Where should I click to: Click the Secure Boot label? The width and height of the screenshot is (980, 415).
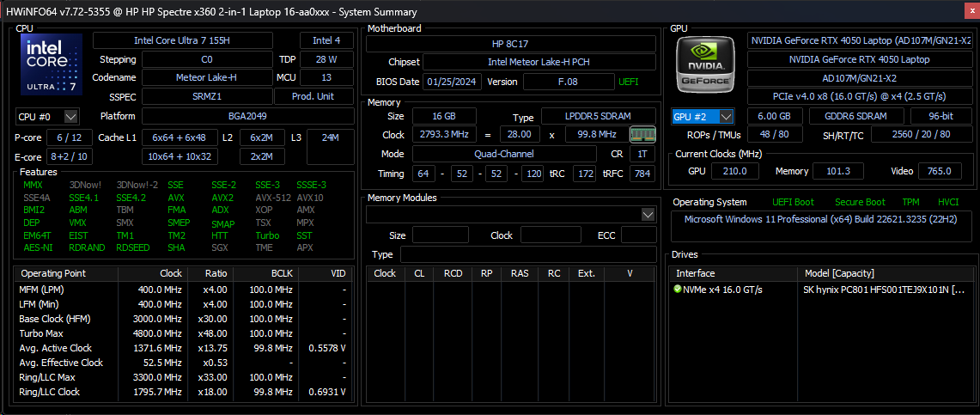click(x=860, y=202)
